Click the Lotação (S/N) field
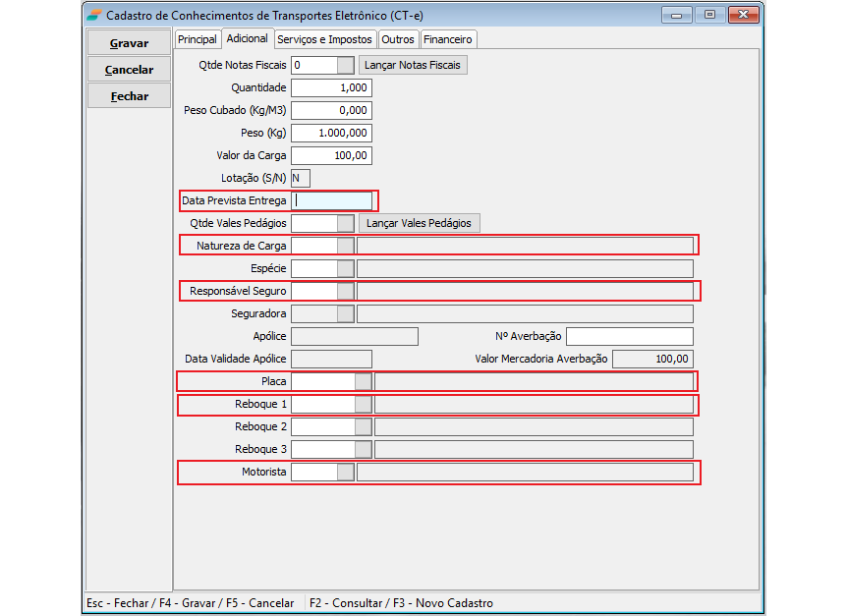 (x=300, y=178)
